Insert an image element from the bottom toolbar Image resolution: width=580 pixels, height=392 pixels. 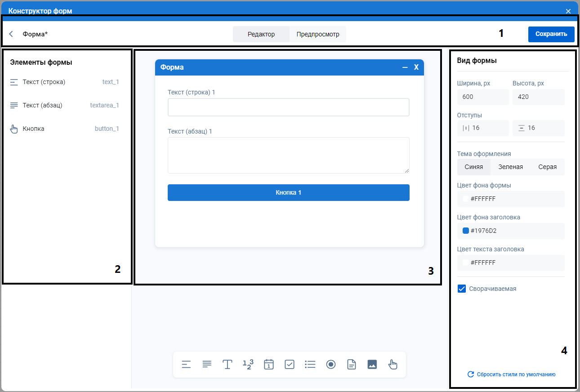[372, 364]
